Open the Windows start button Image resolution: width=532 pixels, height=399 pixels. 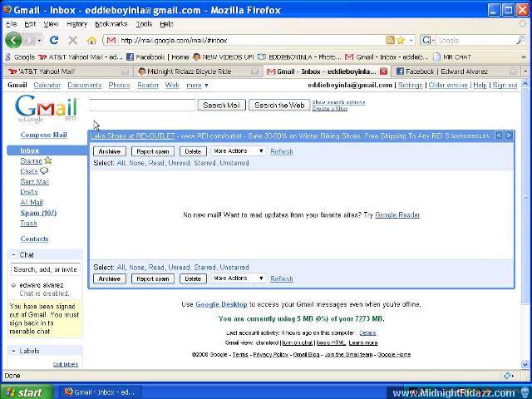tap(27, 392)
